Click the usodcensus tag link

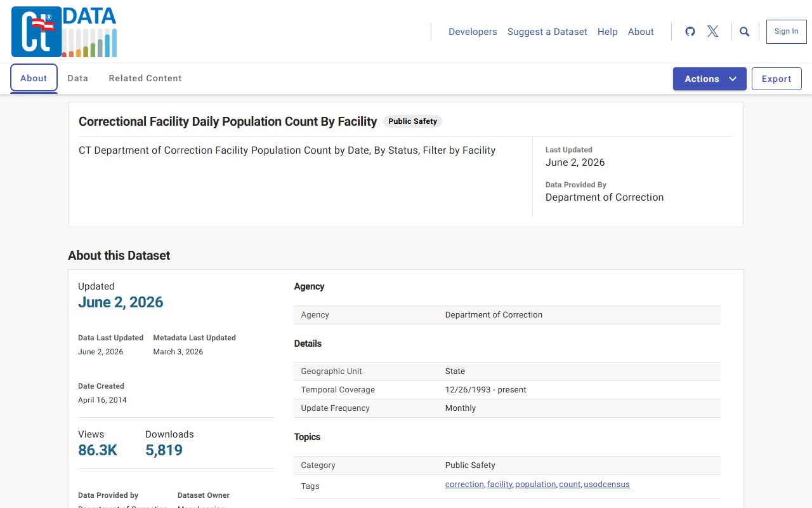(x=606, y=485)
